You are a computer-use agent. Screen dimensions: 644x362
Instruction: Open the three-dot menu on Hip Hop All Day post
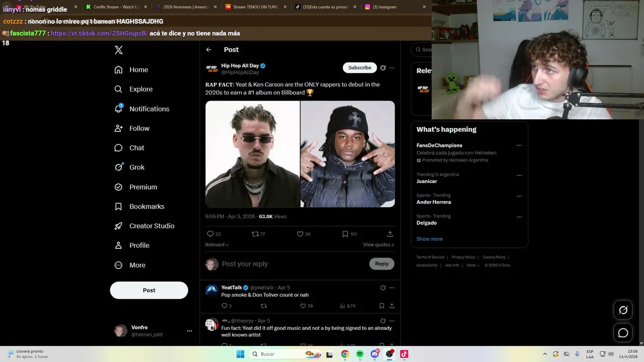coord(392,68)
